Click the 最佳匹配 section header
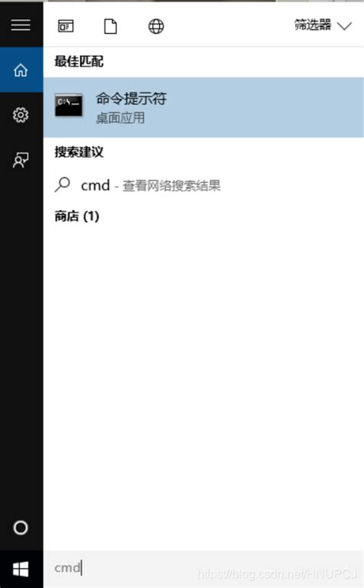 [x=79, y=61]
